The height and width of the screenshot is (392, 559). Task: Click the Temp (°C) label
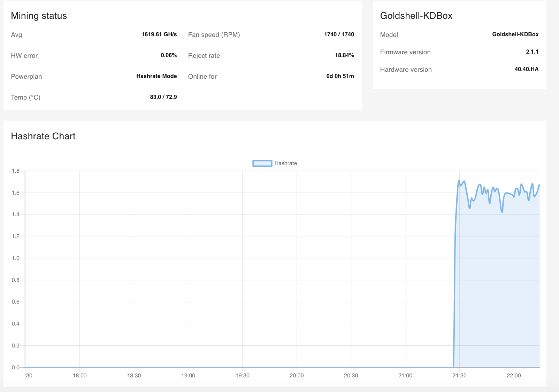click(x=26, y=97)
